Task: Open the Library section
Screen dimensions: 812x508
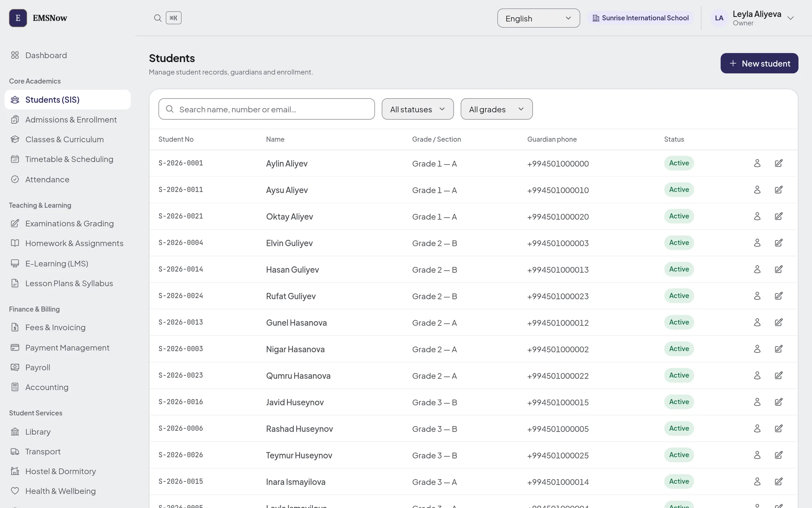Action: 68,432
